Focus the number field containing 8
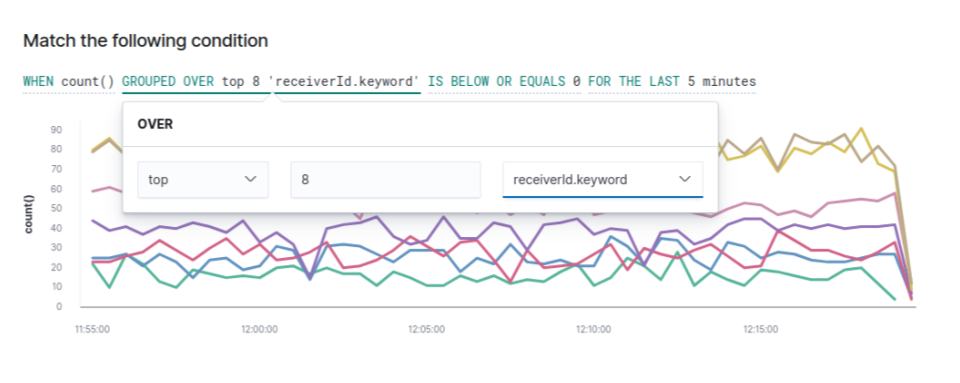The width and height of the screenshot is (960, 383). coord(386,180)
